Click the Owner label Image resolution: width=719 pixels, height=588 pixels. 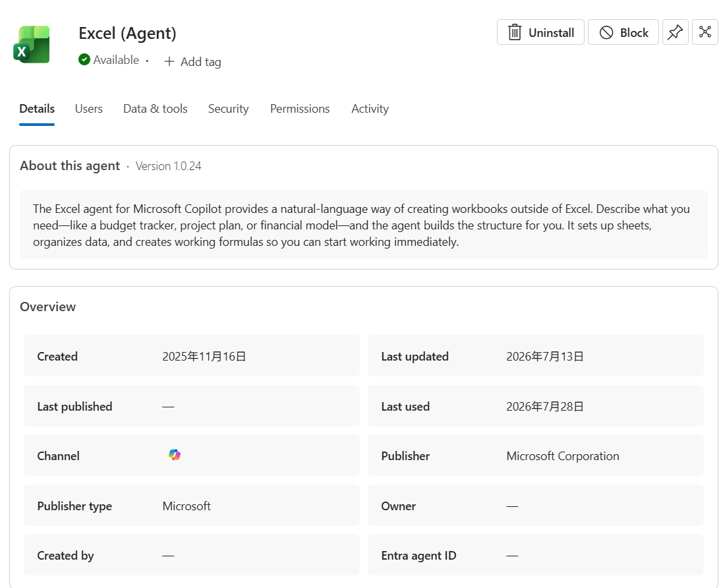(x=399, y=506)
